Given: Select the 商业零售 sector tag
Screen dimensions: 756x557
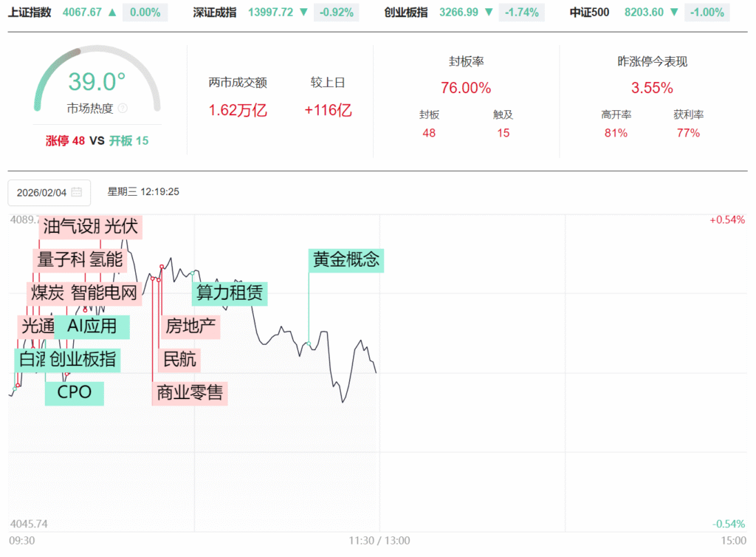Looking at the screenshot, I should click(x=190, y=392).
